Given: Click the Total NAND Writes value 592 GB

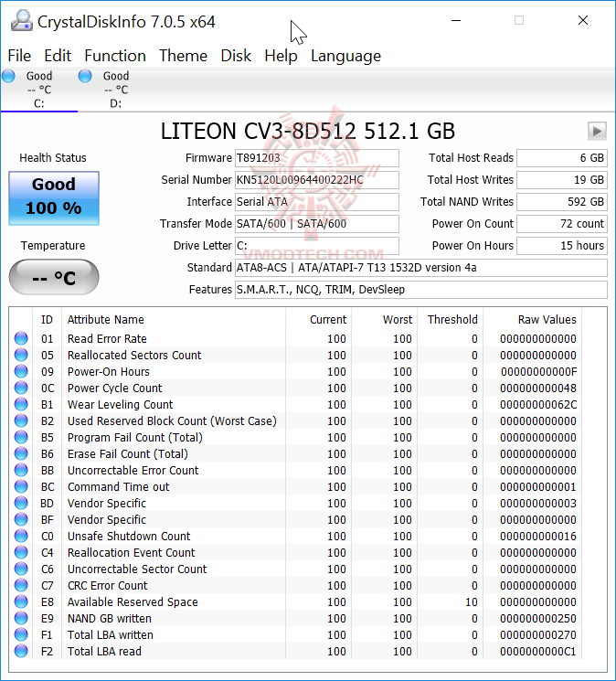Looking at the screenshot, I should click(x=562, y=202).
